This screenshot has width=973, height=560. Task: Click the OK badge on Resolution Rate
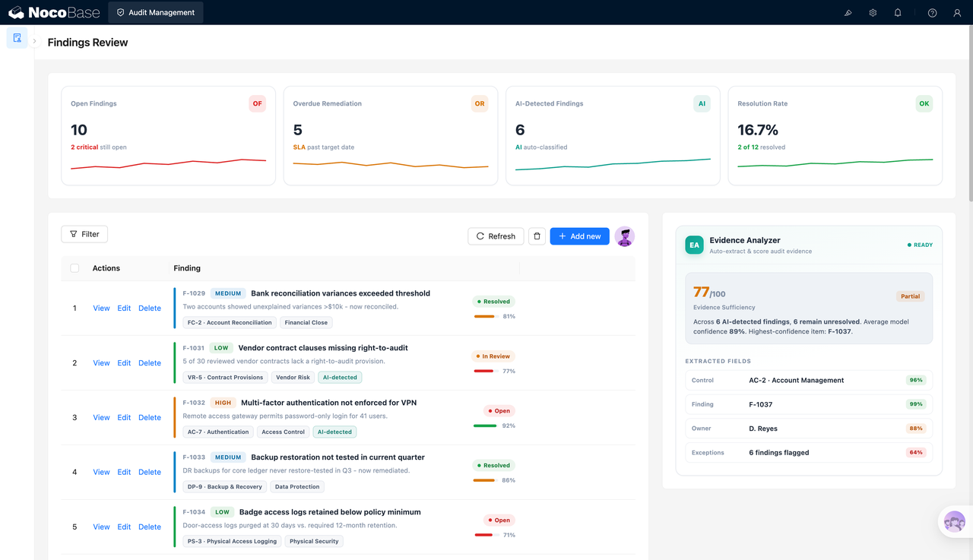(924, 104)
